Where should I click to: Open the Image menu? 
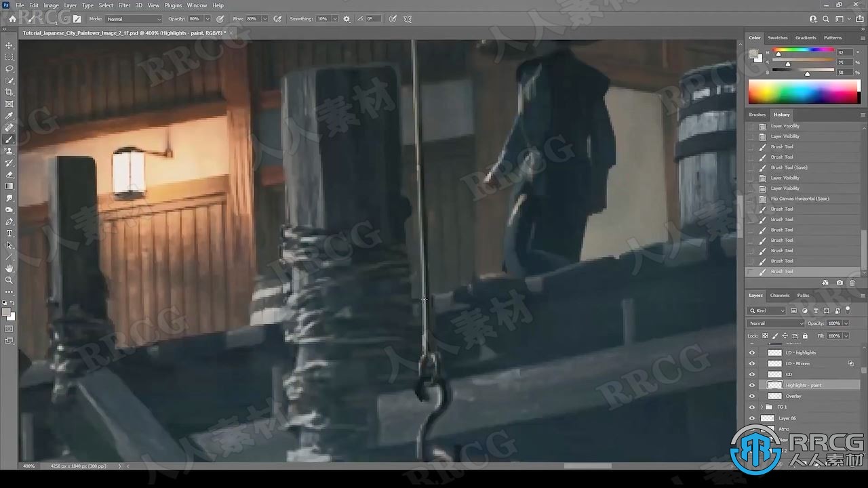(x=51, y=5)
